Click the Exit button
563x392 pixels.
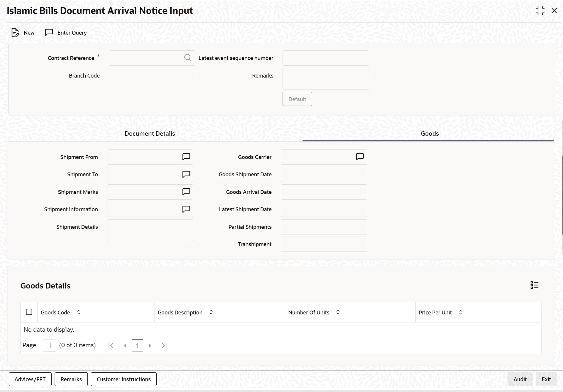coord(546,379)
